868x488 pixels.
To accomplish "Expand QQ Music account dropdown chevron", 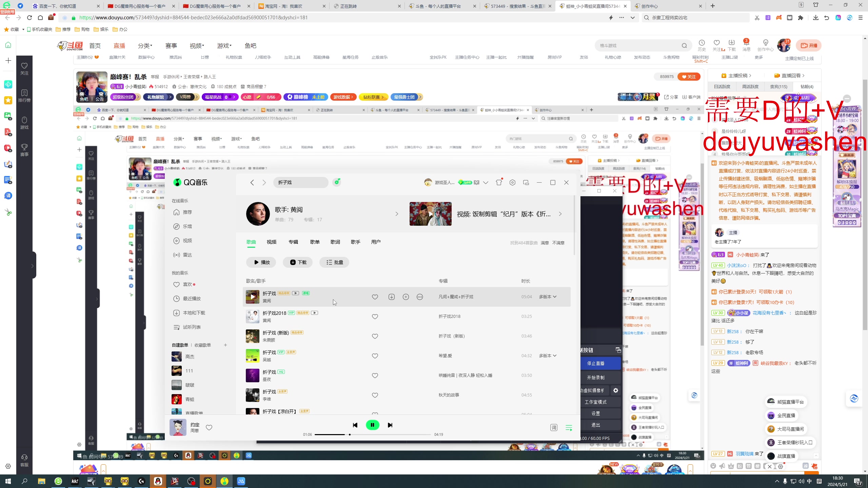I will pos(486,182).
